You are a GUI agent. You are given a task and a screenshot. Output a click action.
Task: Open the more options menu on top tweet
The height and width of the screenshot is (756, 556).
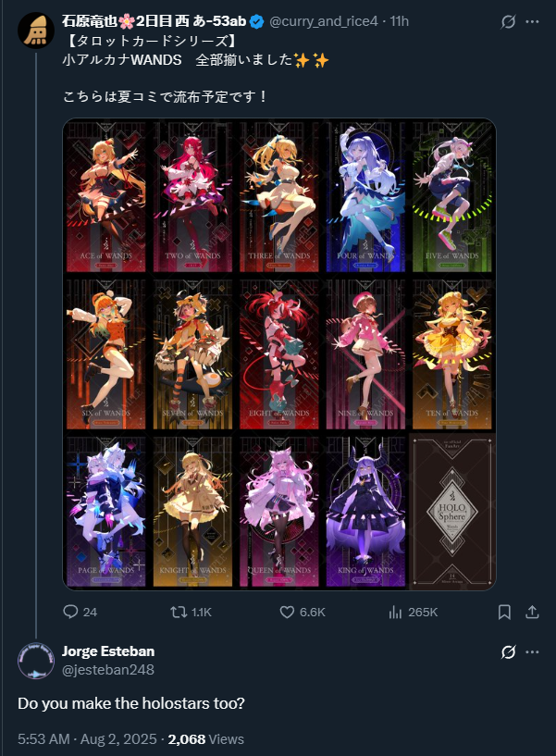tap(532, 21)
